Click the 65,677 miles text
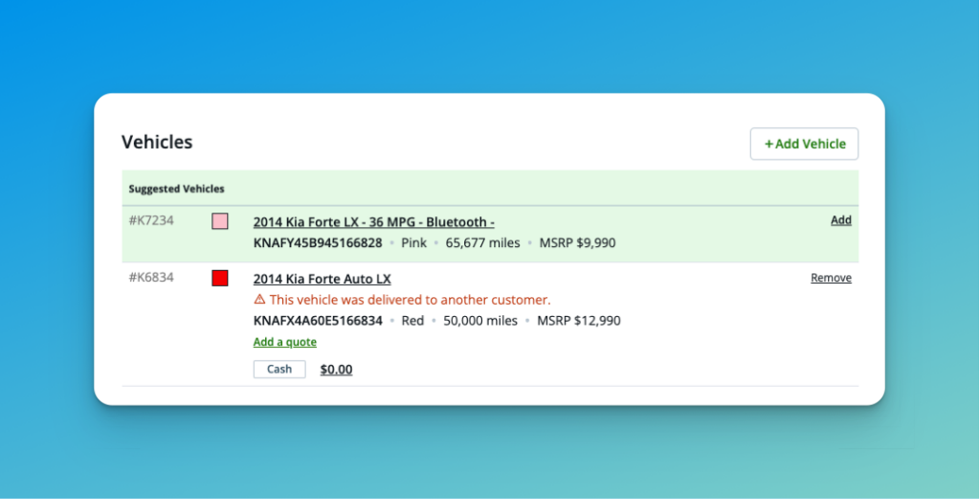The width and height of the screenshot is (980, 499). tap(482, 243)
